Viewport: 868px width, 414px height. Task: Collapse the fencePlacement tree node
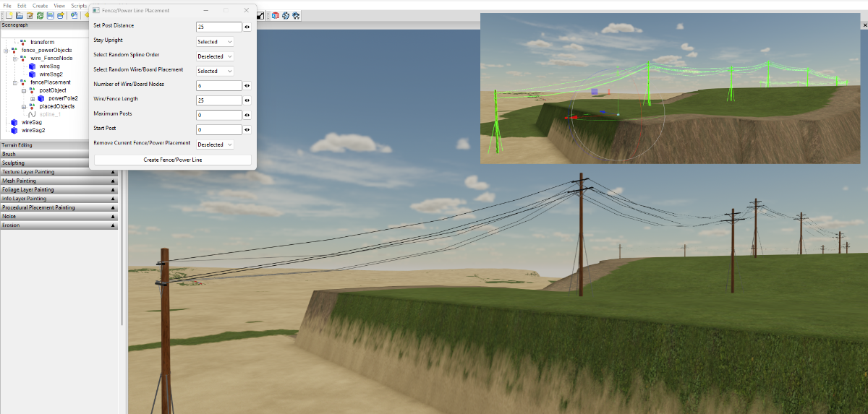[14, 82]
